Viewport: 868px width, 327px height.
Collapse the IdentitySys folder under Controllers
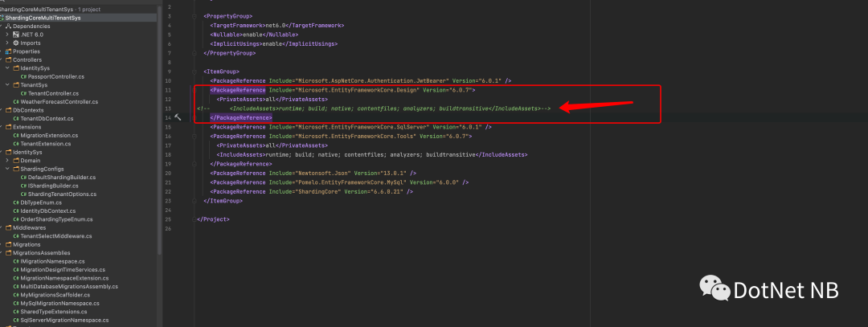pyautogui.click(x=7, y=68)
